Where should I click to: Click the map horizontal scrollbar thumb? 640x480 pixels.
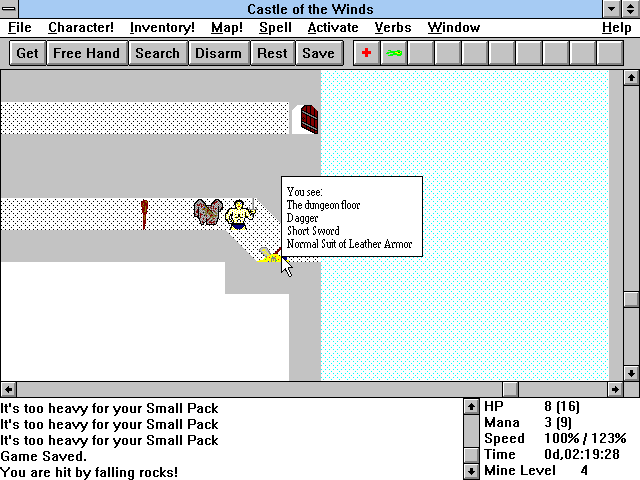click(x=510, y=389)
